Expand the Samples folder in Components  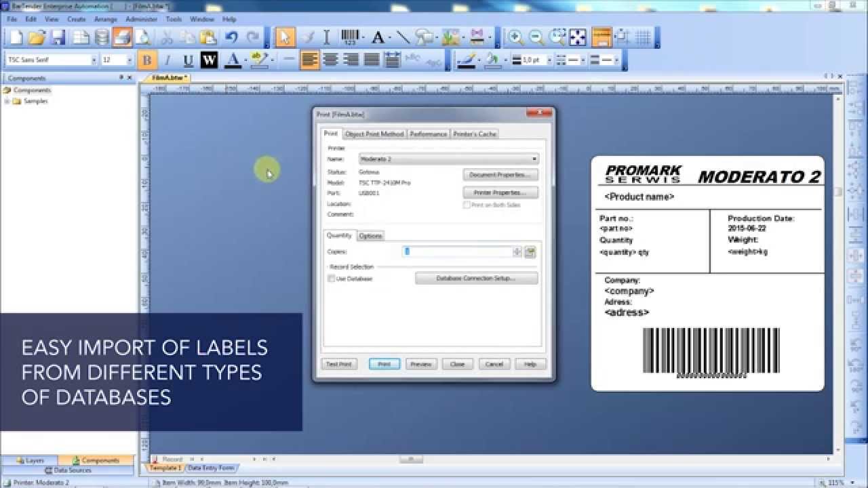(7, 101)
